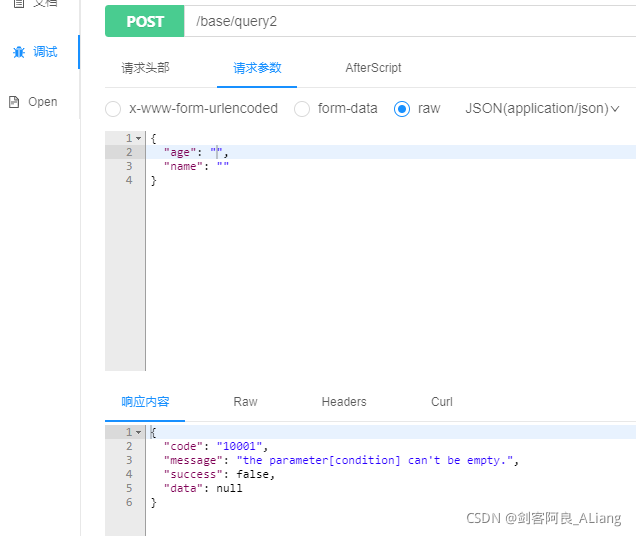636x536 pixels.
Task: Click the green POST method button
Action: click(144, 21)
